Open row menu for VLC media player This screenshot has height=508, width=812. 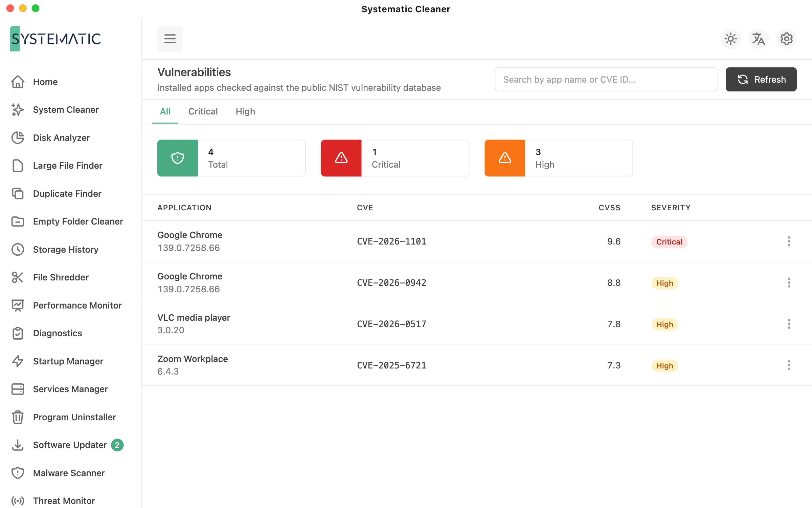(789, 324)
